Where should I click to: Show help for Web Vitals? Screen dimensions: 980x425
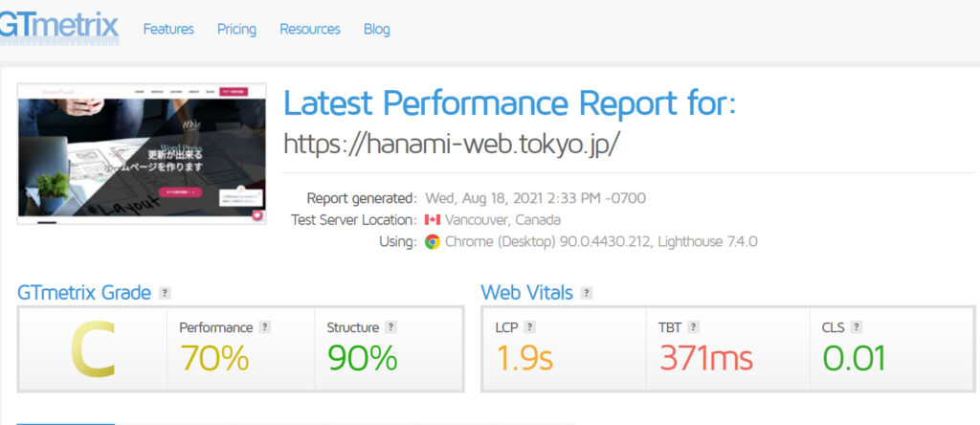coord(587,293)
